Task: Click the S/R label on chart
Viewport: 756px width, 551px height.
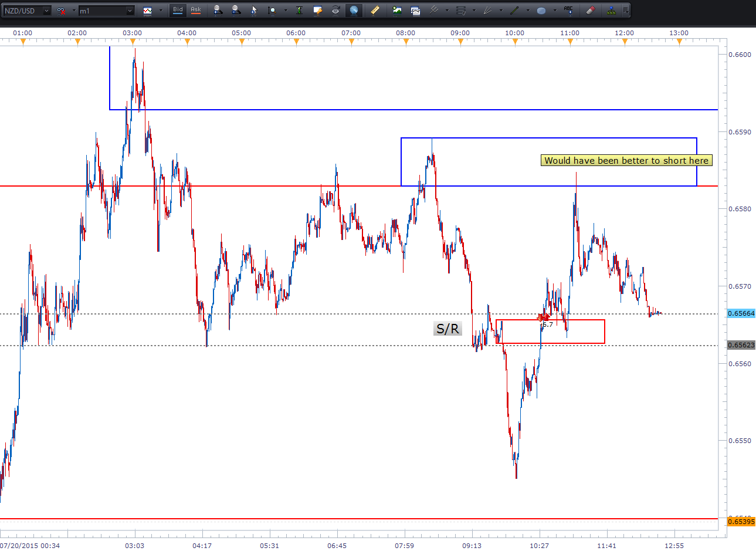Action: click(448, 329)
